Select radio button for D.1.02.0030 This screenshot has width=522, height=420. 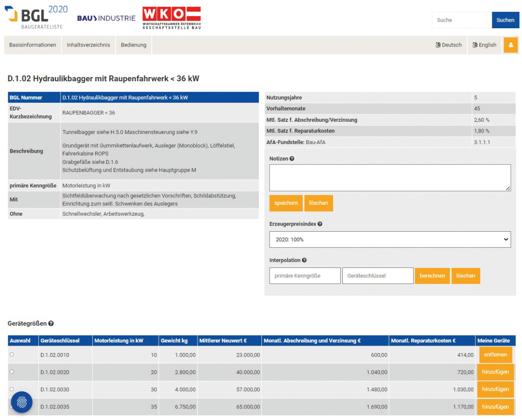(x=12, y=389)
